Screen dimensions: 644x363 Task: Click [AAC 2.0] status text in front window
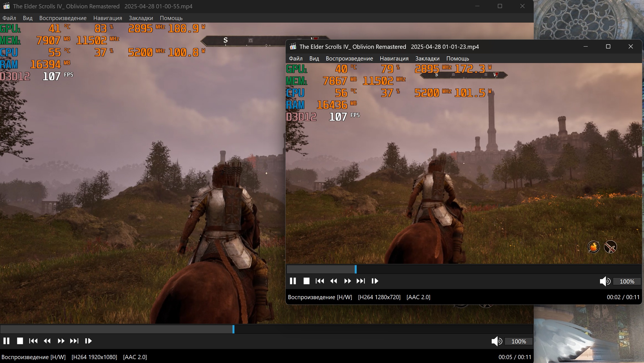(418, 297)
